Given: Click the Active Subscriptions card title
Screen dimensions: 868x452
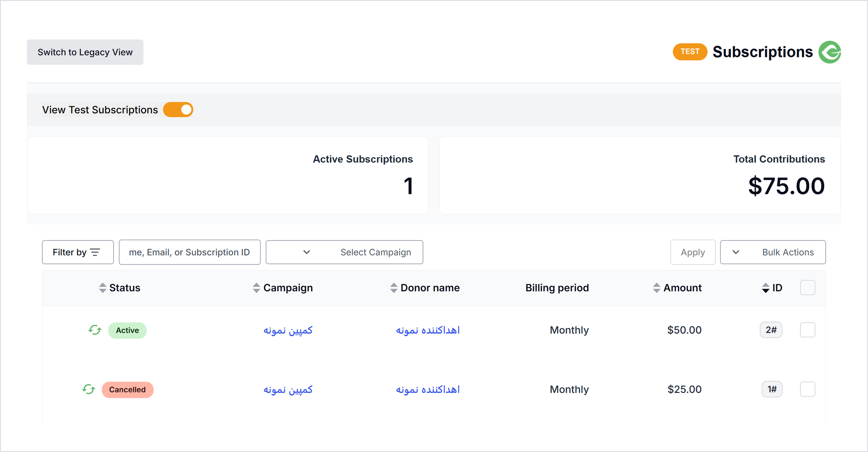Looking at the screenshot, I should (x=363, y=159).
